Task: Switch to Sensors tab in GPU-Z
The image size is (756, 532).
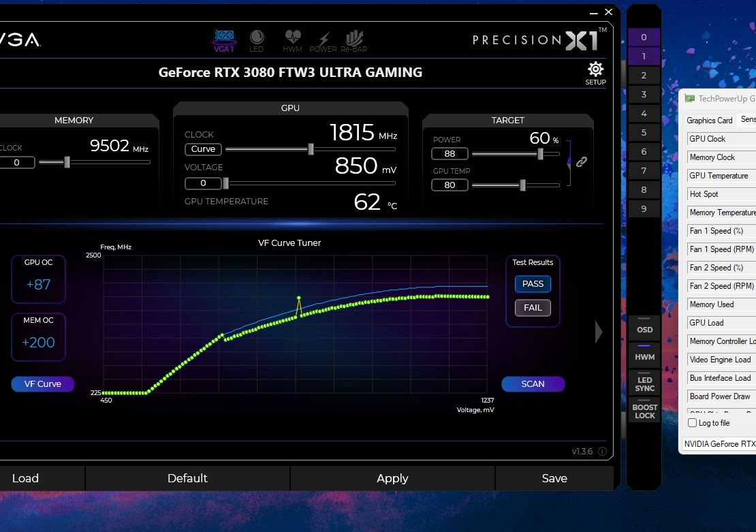Action: pyautogui.click(x=748, y=119)
